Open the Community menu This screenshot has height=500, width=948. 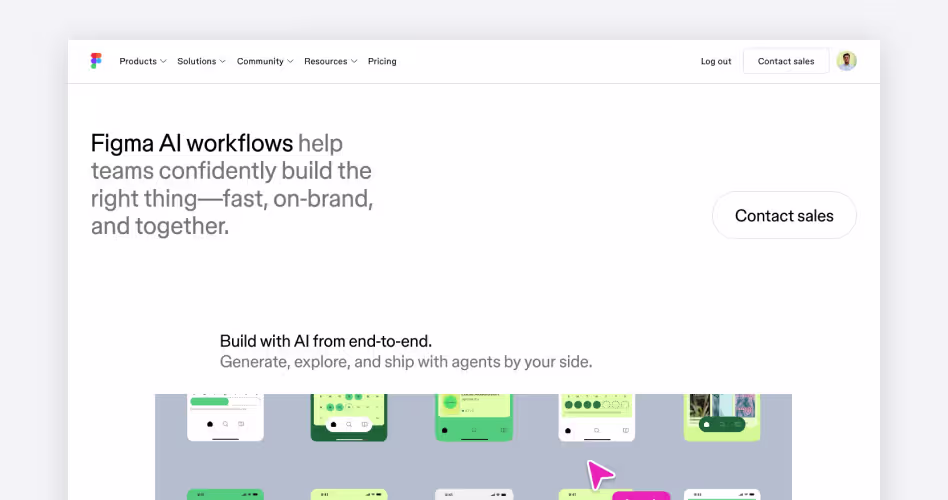click(x=265, y=61)
